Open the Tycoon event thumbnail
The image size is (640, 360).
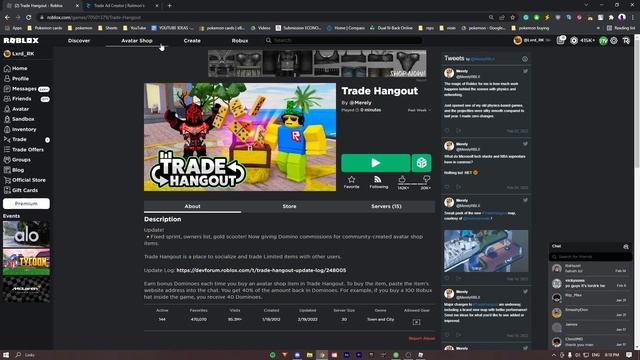(x=26, y=262)
